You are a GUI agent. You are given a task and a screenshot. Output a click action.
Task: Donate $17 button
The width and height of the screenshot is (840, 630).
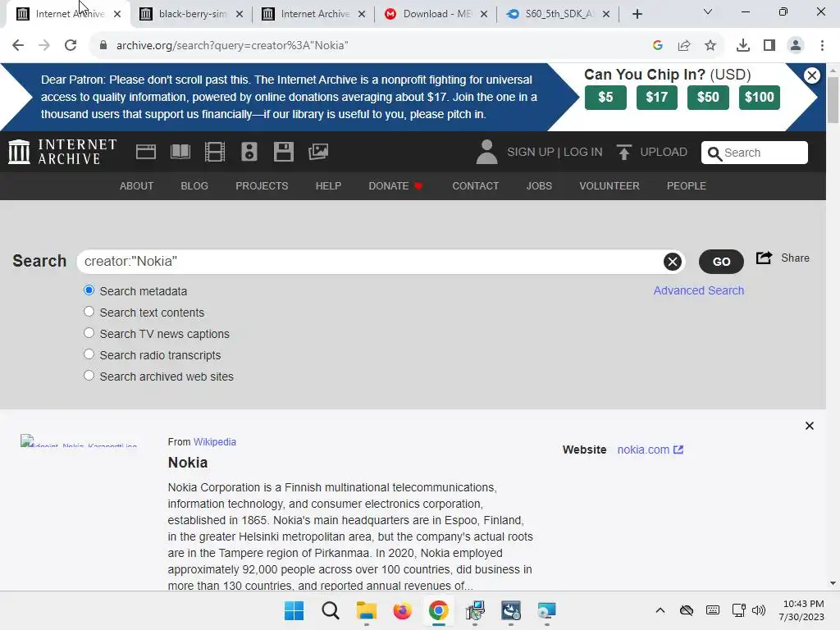[657, 98]
